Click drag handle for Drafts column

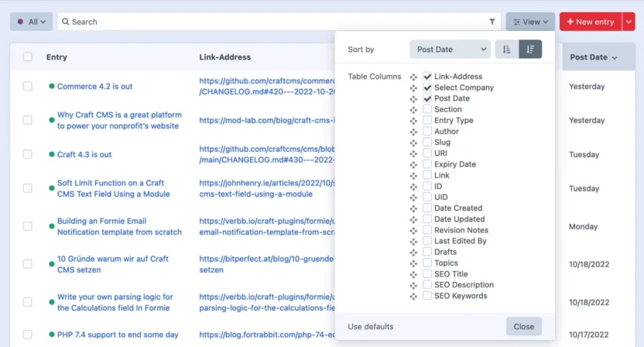[x=413, y=253]
